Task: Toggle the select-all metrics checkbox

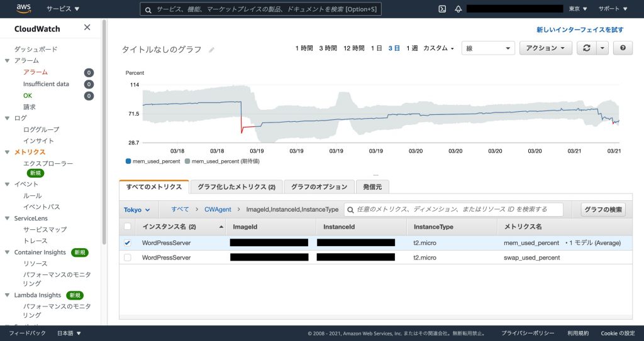Action: click(127, 227)
